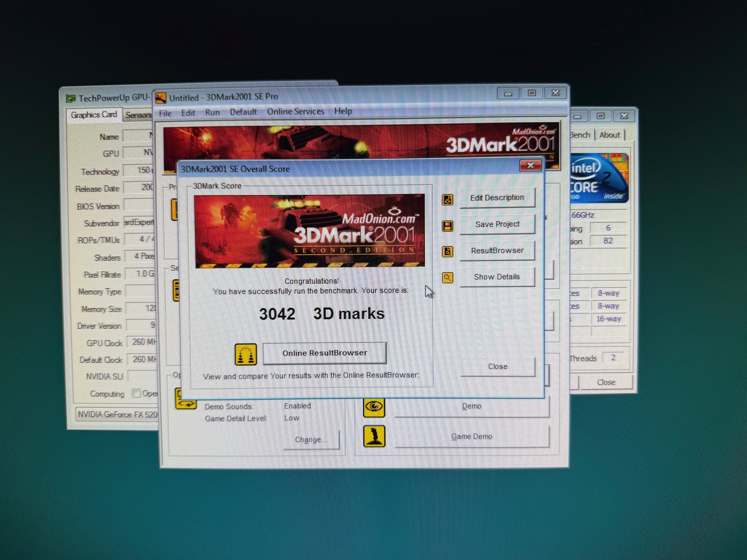Click the Game Demo joystick icon

click(374, 436)
